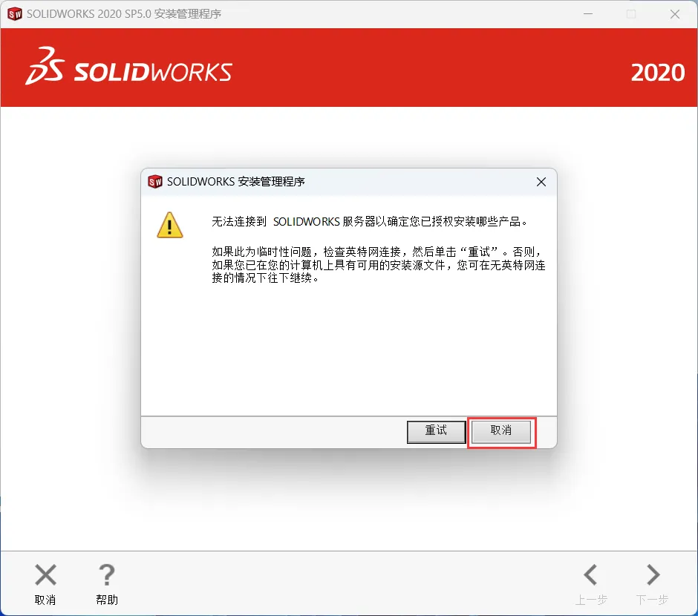Click the 重试 retry button

click(x=437, y=431)
